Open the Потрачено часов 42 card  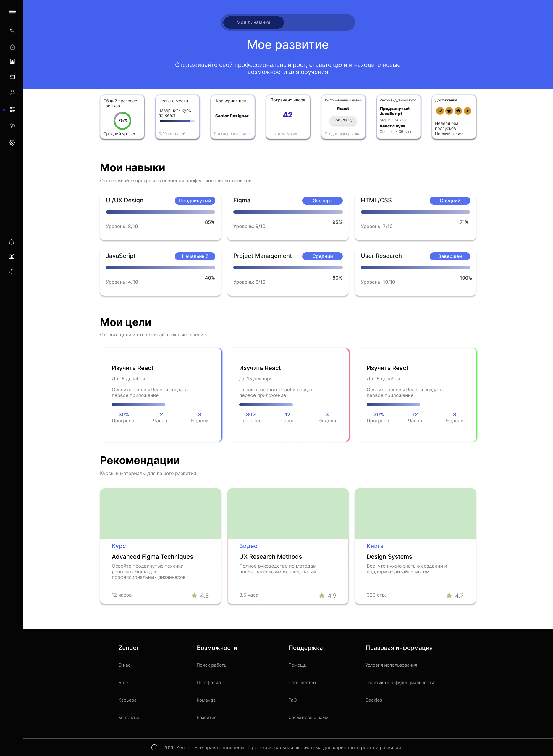288,117
